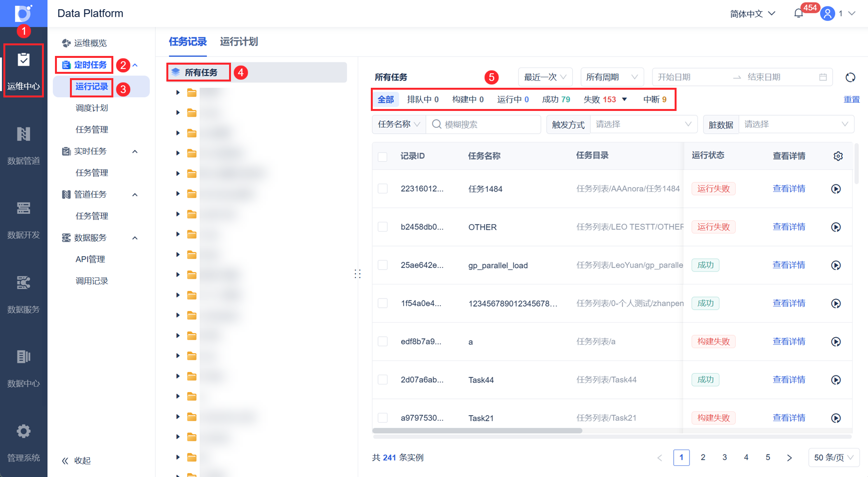
Task: Open the 最近一次 dropdown
Action: 545,77
